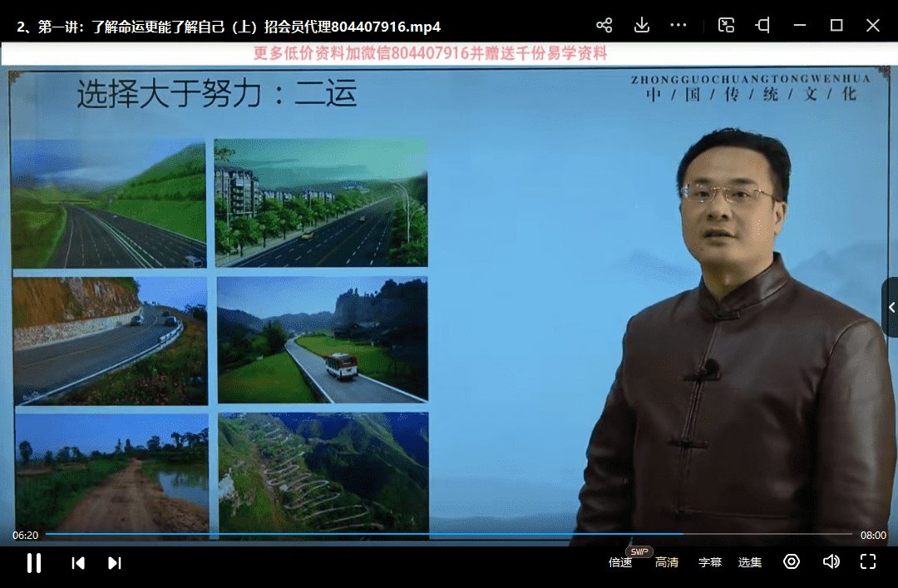Enter fullscreen mode
898x588 pixels.
(868, 562)
